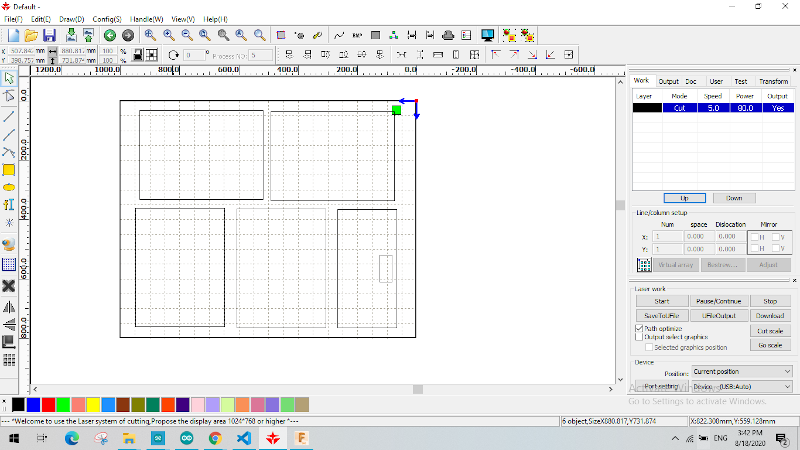Redo using the grey forward arrow
This screenshot has height=450, width=800.
128,35
